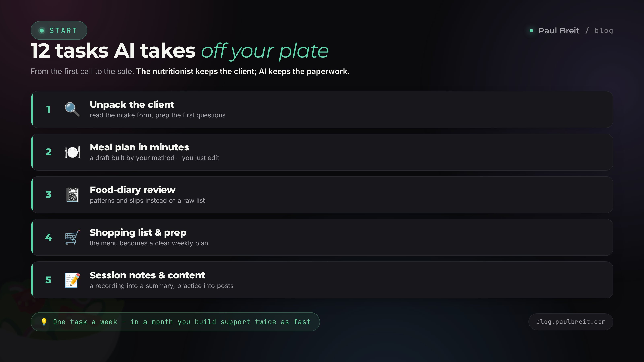
Task: Click the light bulb icon in the tip
Action: click(44, 322)
